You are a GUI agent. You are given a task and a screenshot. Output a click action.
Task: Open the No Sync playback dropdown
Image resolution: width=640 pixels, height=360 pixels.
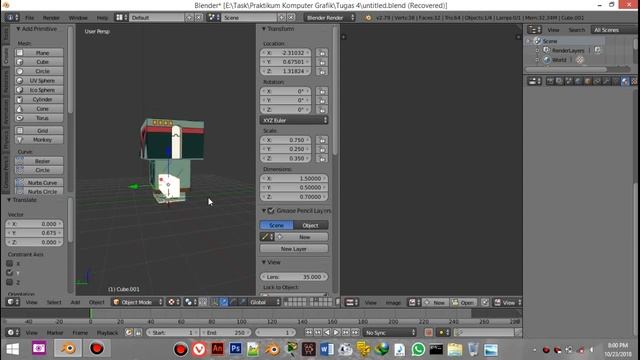coord(390,333)
